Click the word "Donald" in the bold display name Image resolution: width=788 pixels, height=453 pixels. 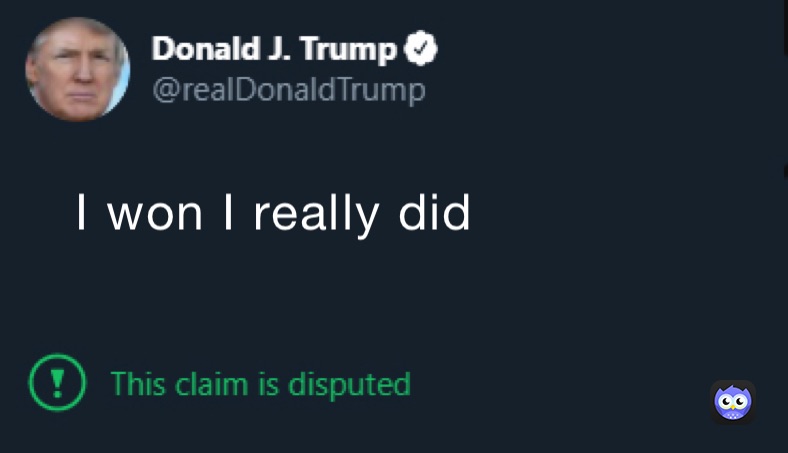point(197,48)
